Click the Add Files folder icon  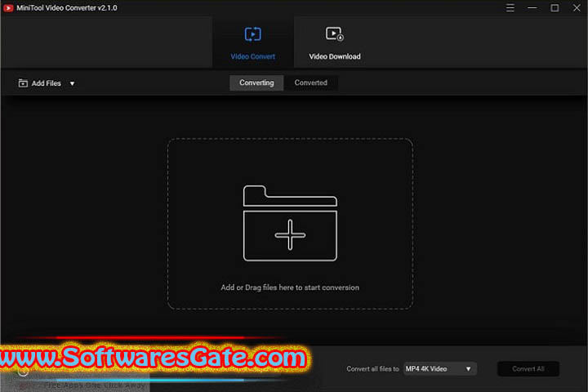click(x=23, y=83)
